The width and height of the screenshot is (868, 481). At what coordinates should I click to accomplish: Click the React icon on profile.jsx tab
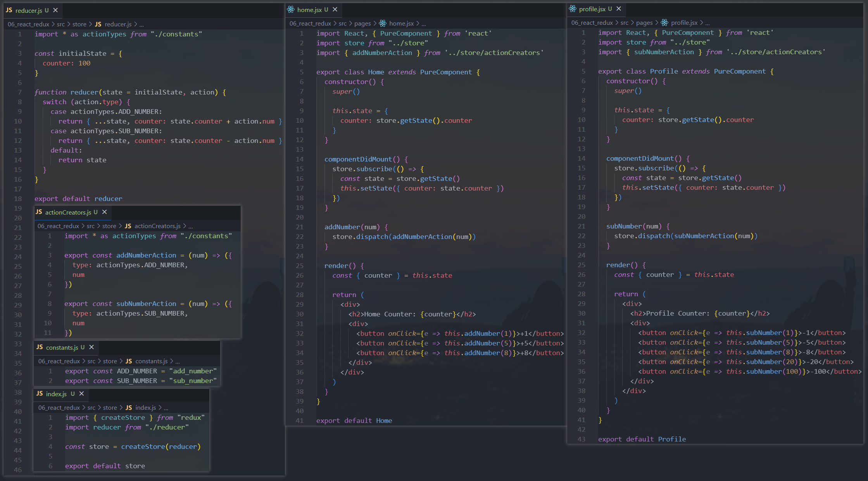573,9
